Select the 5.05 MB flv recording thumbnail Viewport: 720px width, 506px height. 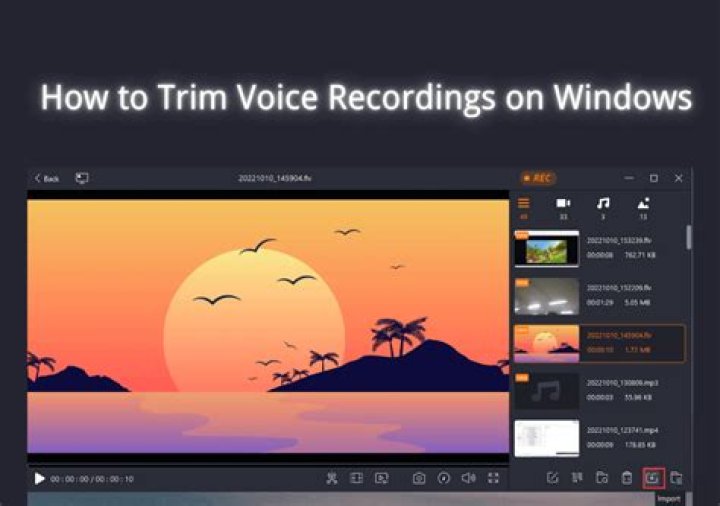546,296
